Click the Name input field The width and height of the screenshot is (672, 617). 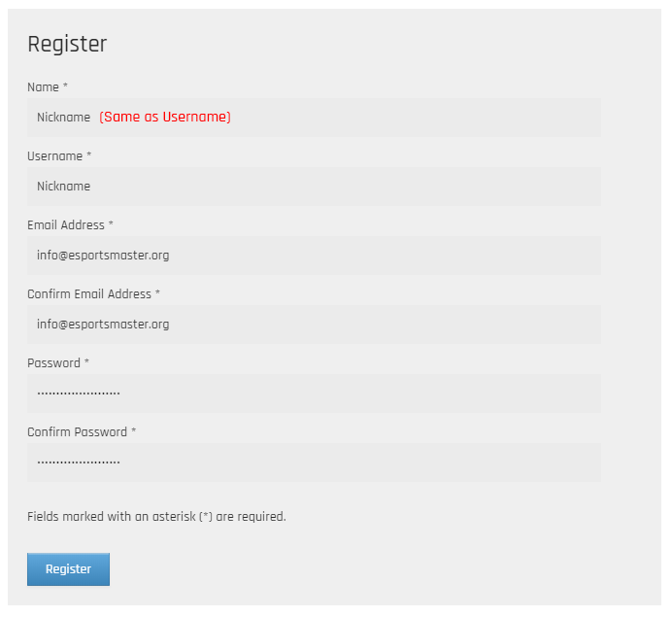pyautogui.click(x=314, y=118)
